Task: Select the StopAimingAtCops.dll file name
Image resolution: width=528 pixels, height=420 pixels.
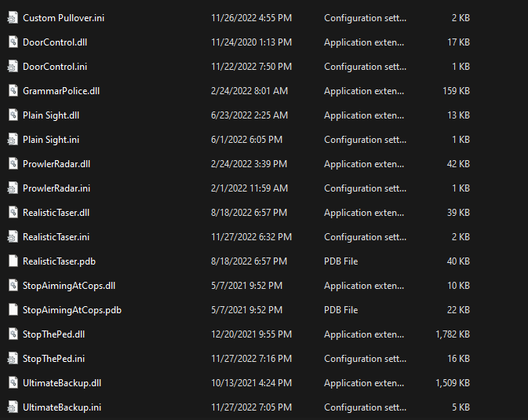Action: coord(69,286)
